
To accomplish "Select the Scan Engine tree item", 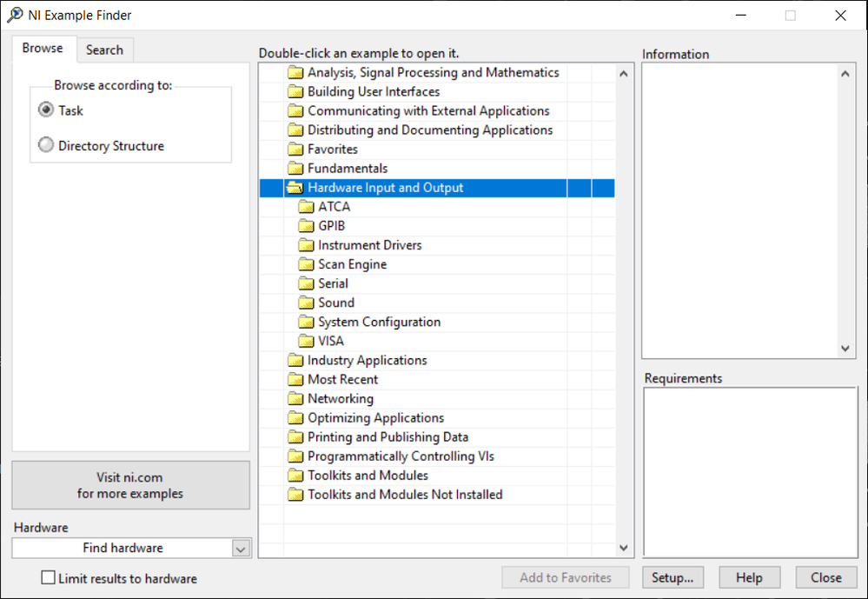I will pos(353,265).
